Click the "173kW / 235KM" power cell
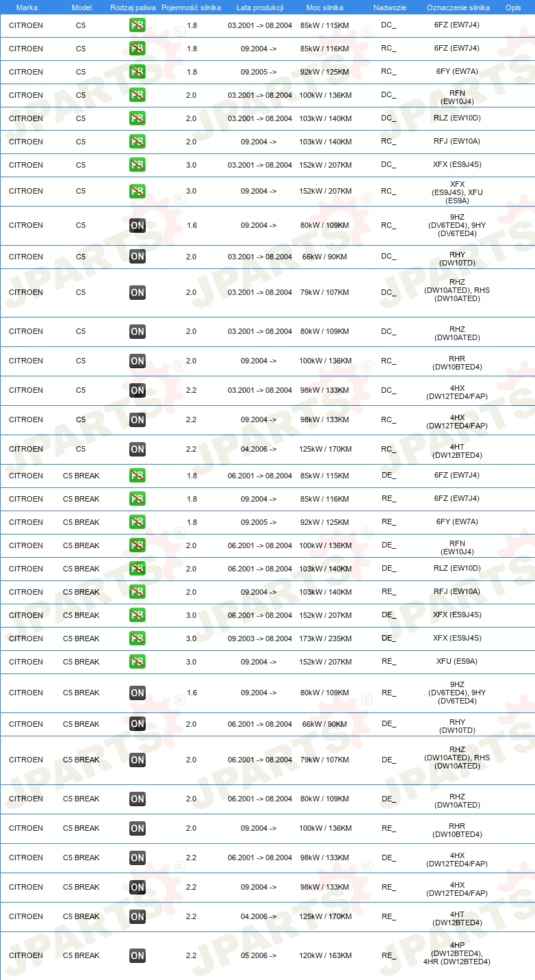 (x=326, y=639)
